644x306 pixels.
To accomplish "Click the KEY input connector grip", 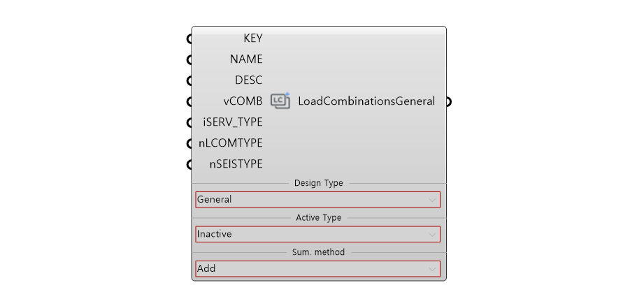I will pyautogui.click(x=189, y=38).
